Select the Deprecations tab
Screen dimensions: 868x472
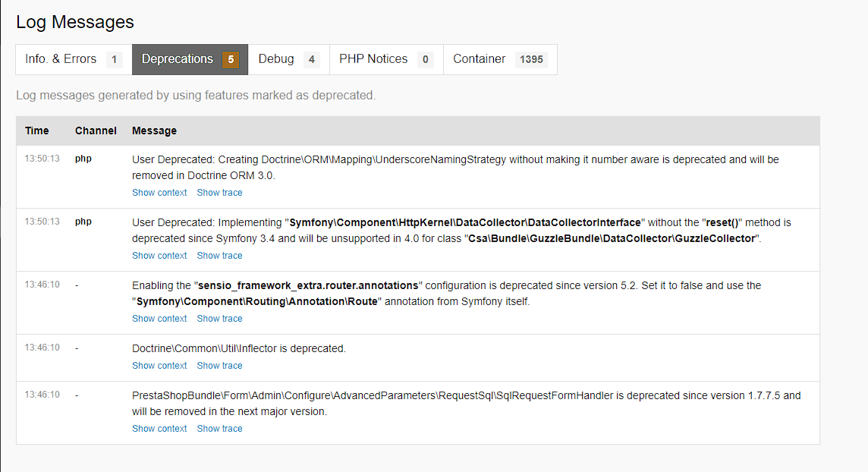[x=190, y=59]
